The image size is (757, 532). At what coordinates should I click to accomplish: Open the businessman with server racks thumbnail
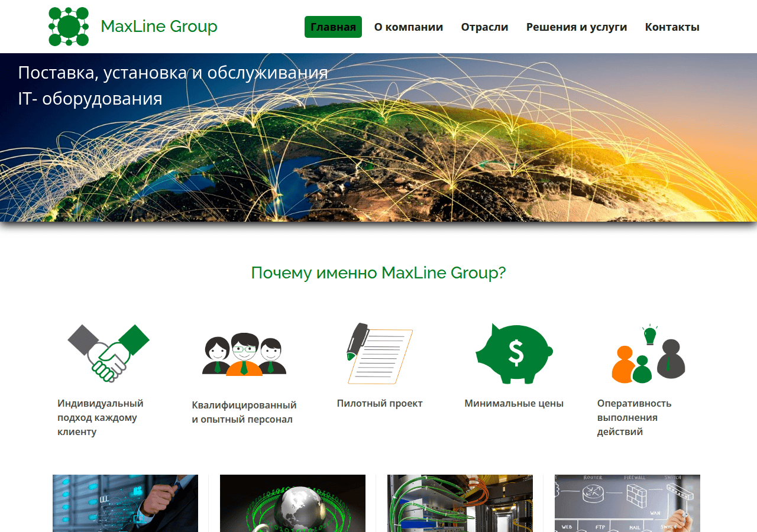[125, 503]
